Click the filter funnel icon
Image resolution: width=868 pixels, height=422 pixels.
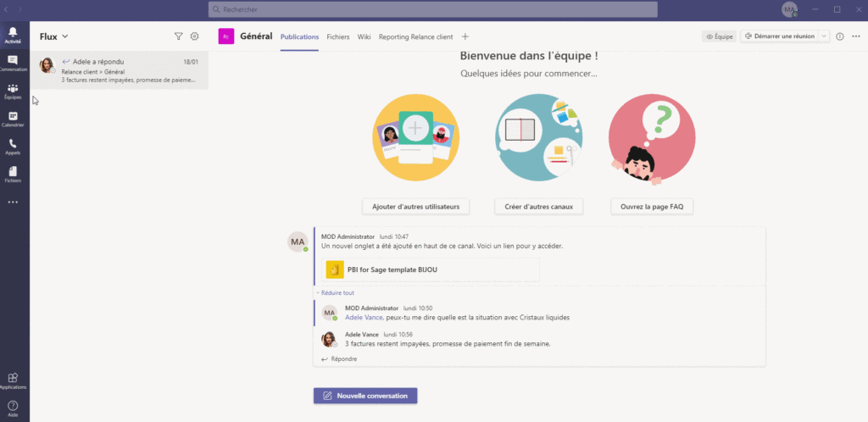coord(178,36)
